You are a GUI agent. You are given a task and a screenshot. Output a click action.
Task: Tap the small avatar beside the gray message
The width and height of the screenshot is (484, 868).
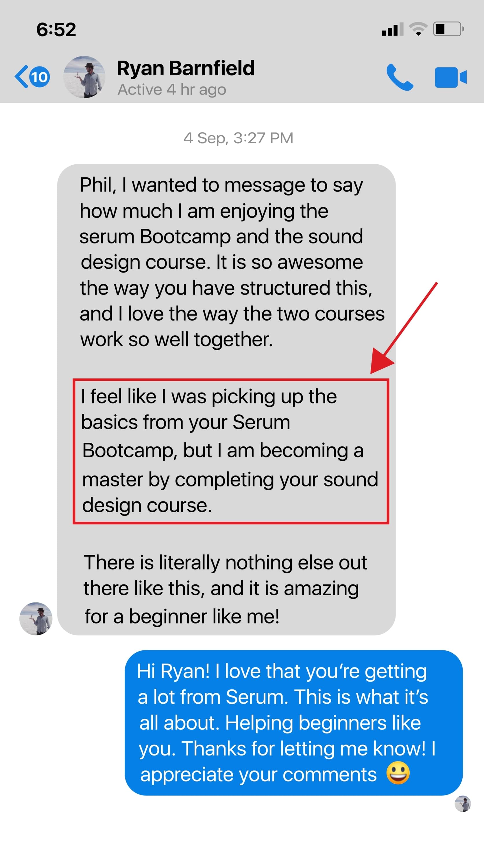coord(36,619)
